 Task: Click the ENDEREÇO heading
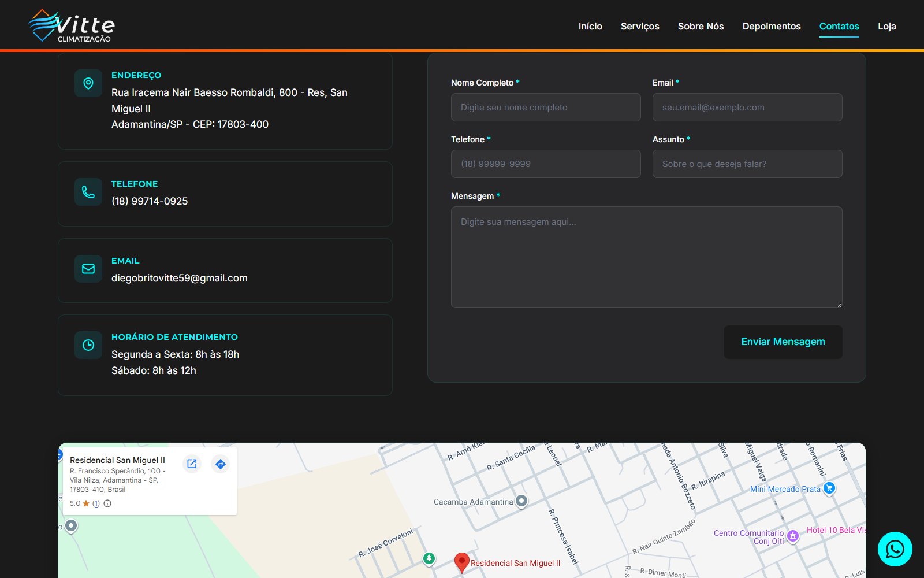tap(136, 75)
